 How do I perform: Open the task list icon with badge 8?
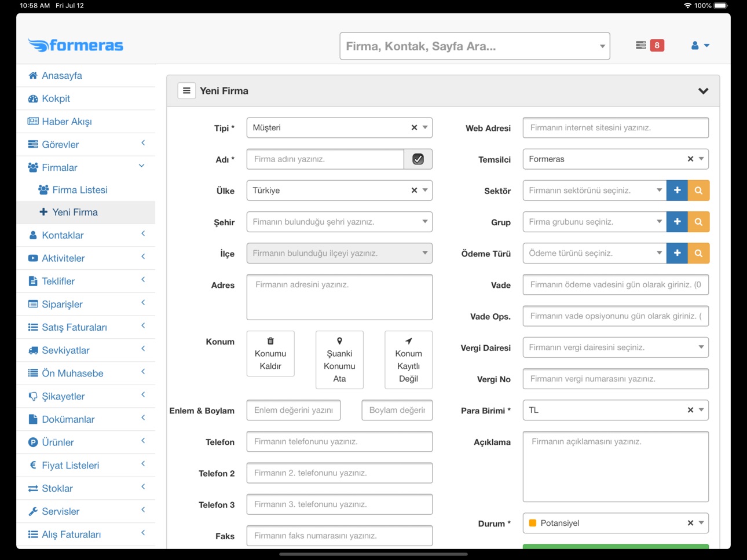pyautogui.click(x=650, y=45)
